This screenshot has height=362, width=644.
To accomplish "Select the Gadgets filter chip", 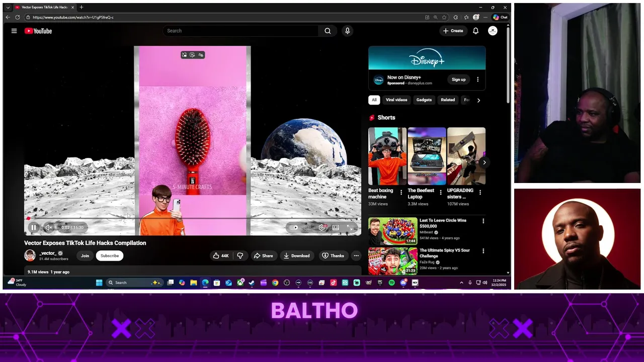I will 424,100.
